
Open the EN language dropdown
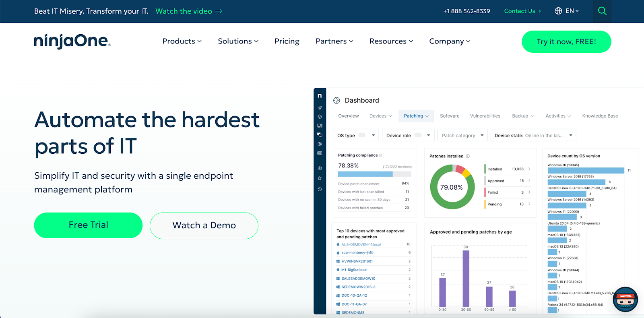tap(572, 11)
